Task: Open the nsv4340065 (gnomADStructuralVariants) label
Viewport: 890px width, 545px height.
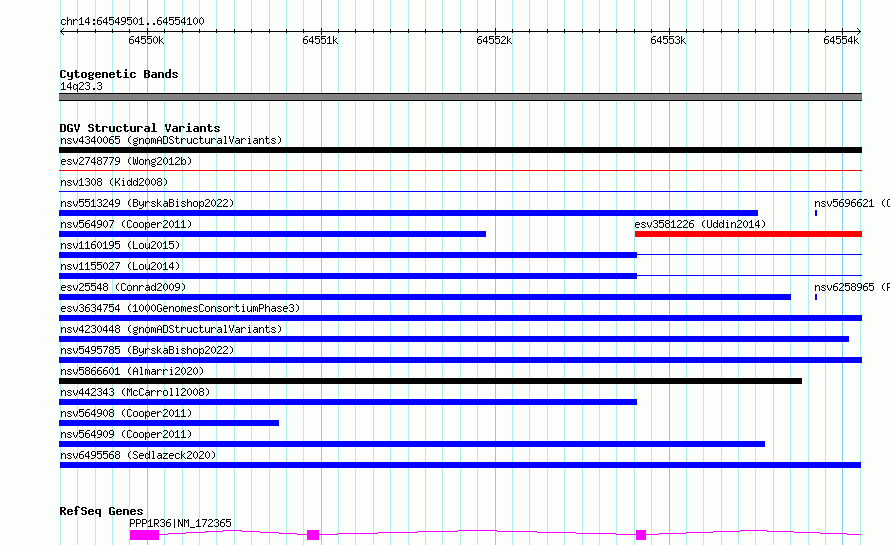Action: [x=171, y=140]
